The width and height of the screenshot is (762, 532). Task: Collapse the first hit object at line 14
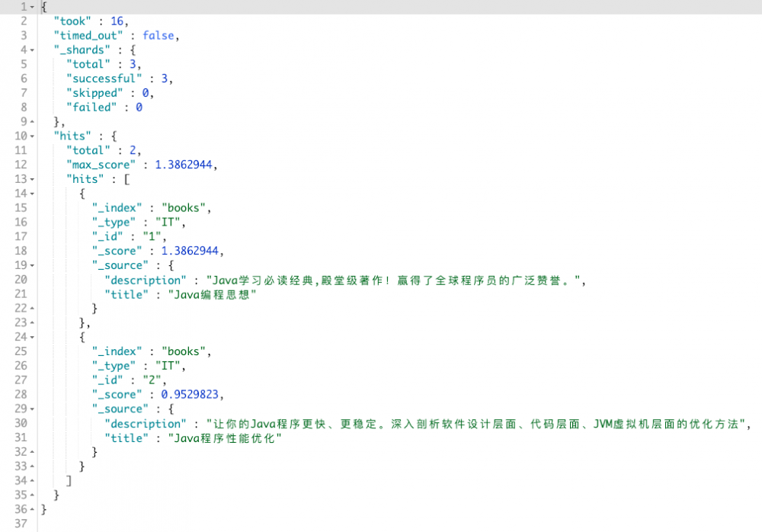pyautogui.click(x=32, y=193)
